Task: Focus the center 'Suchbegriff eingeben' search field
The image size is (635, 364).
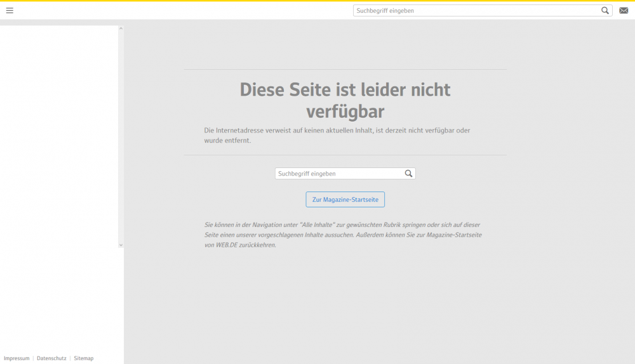Action: pyautogui.click(x=338, y=173)
